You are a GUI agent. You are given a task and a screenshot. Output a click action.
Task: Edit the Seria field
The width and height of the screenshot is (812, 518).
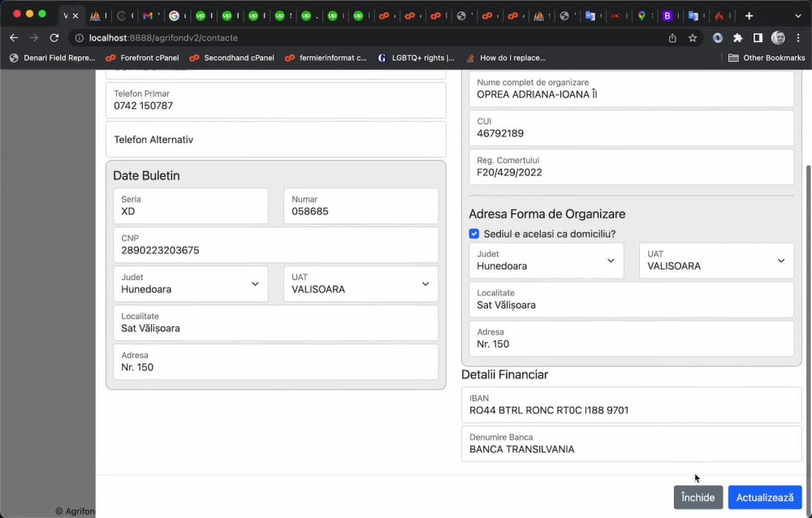coord(191,205)
